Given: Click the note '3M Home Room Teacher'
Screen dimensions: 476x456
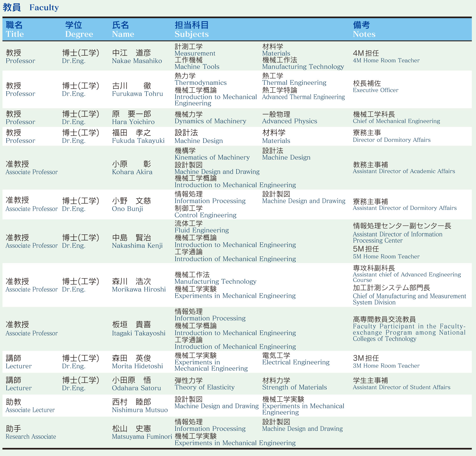Looking at the screenshot, I should pos(386,366).
